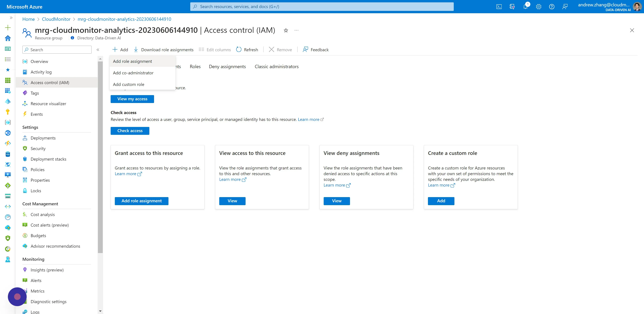Go to CloudMonitor breadcrumb
644x314 pixels.
click(56, 19)
